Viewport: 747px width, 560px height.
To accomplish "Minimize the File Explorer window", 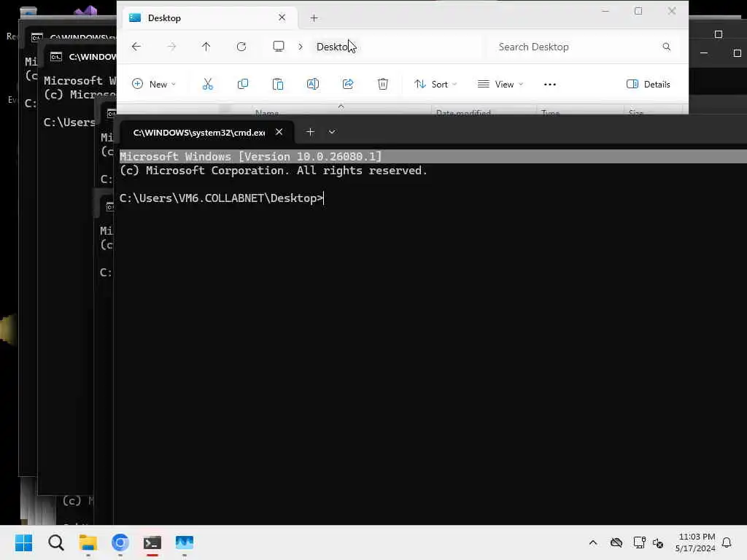I will 605,11.
